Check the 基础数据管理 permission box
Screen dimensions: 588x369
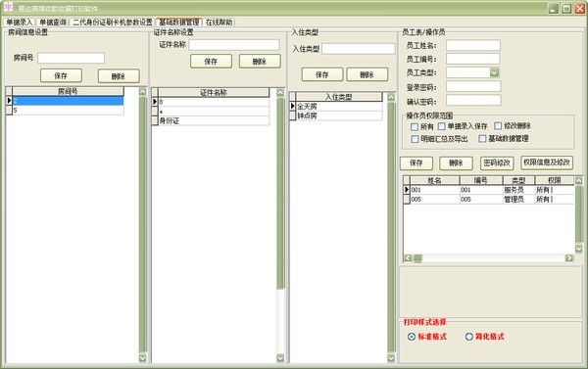click(x=482, y=139)
